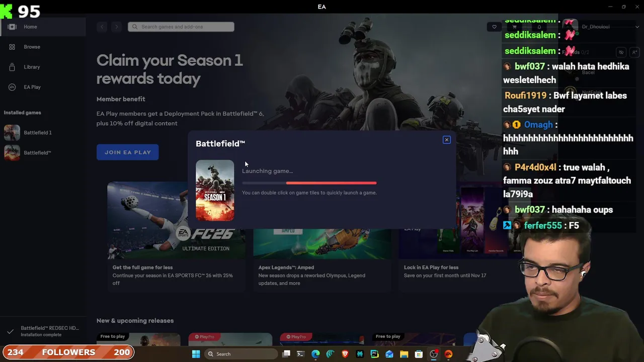The image size is (644, 362).
Task: Click the Launching game... status text
Action: 267,171
